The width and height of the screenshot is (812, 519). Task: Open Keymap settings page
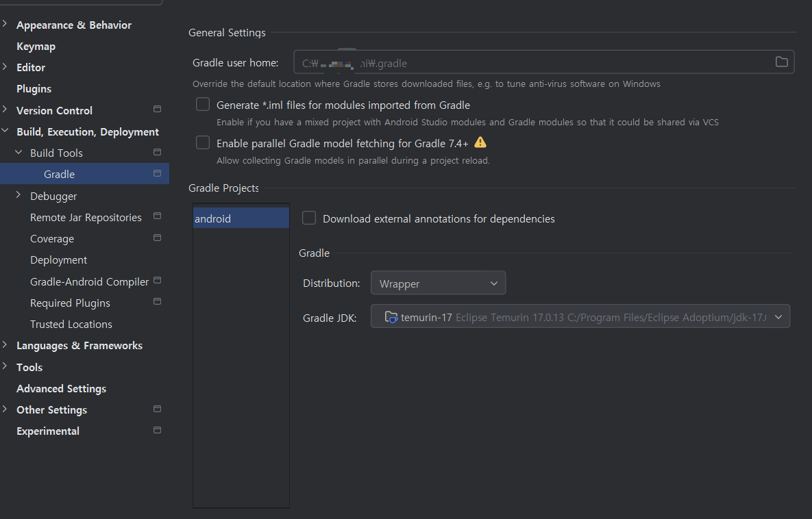(36, 46)
